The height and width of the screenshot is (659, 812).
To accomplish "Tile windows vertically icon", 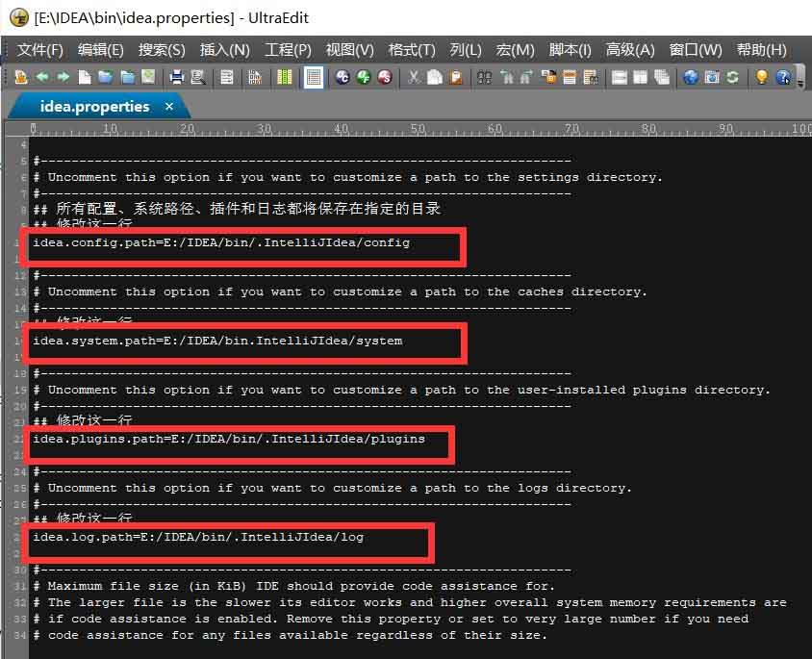I will pyautogui.click(x=640, y=78).
